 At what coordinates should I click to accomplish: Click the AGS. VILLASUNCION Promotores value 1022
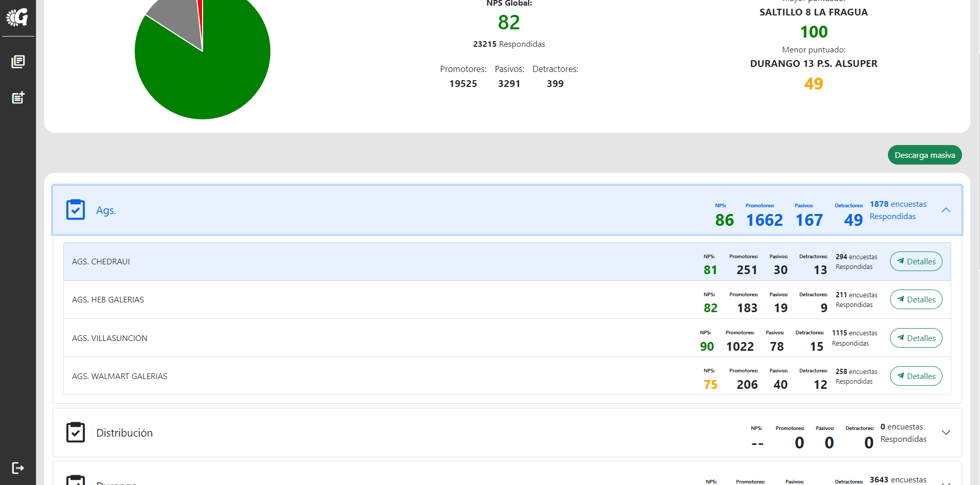point(740,347)
